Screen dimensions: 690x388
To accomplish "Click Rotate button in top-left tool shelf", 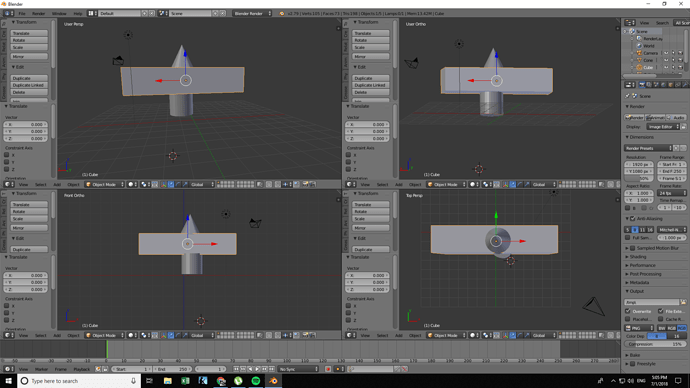I will pyautogui.click(x=29, y=40).
